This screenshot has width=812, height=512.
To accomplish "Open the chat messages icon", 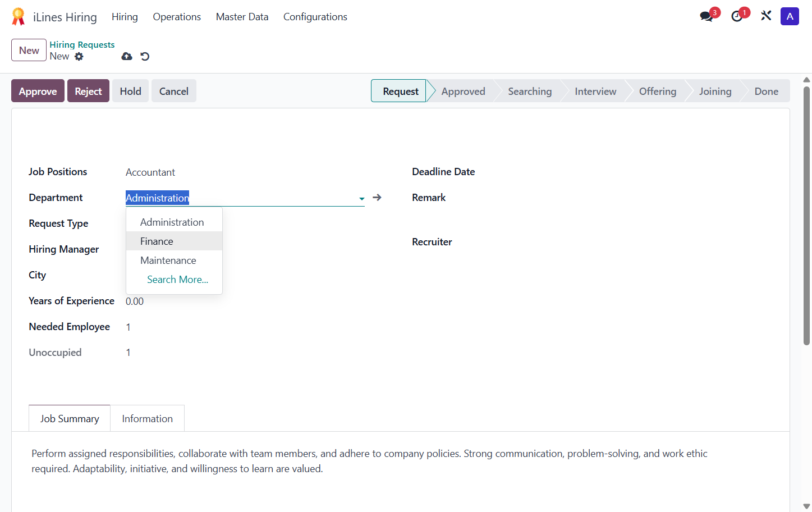I will point(707,16).
